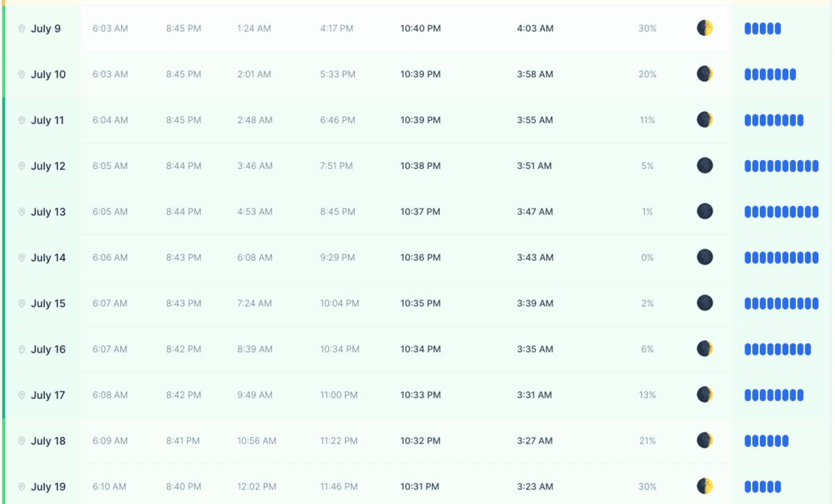Click the moon phase icon for July 11
The width and height of the screenshot is (835, 504).
point(705,120)
